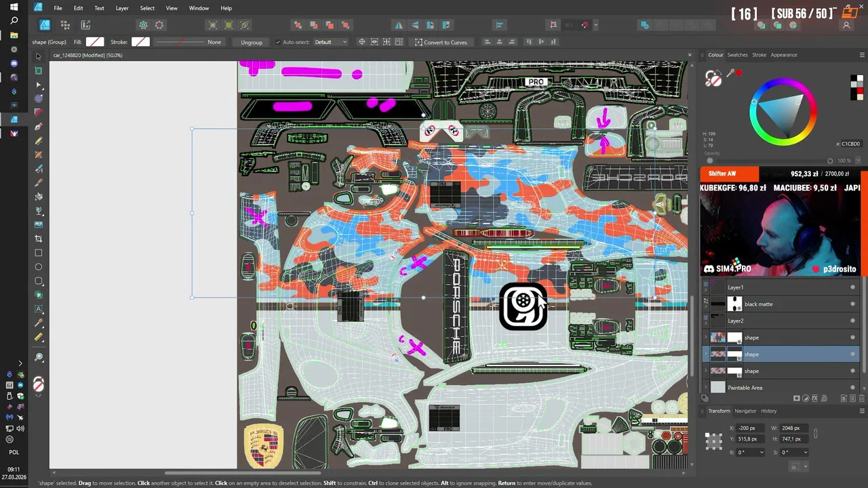Click the Move to Front arrange icon

point(345,25)
